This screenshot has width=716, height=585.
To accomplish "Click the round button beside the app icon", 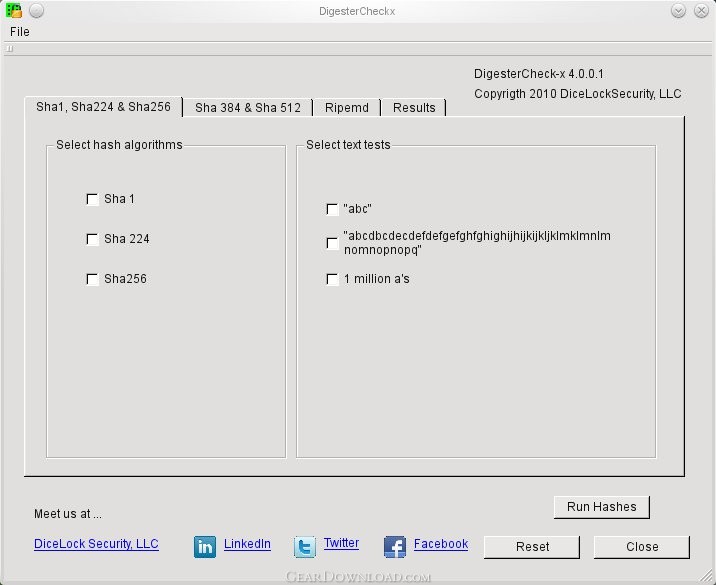I will coord(36,11).
